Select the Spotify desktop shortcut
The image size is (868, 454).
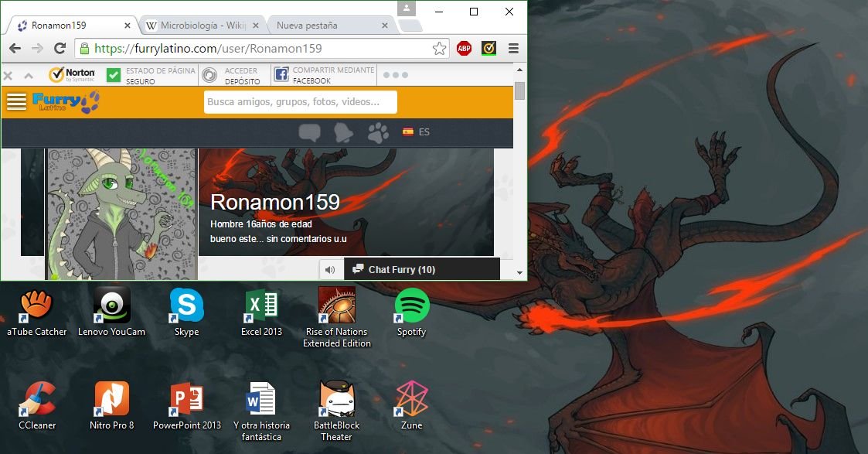[x=411, y=312]
